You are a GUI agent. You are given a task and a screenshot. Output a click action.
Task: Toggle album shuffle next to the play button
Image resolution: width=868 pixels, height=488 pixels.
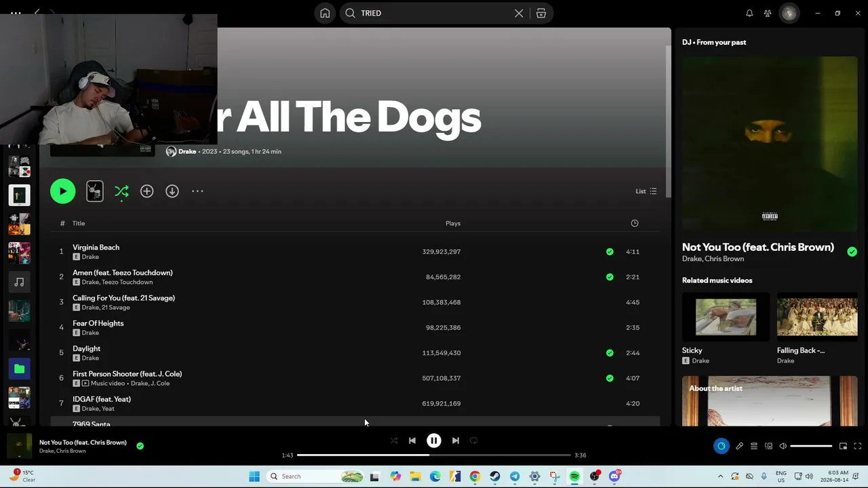(121, 192)
